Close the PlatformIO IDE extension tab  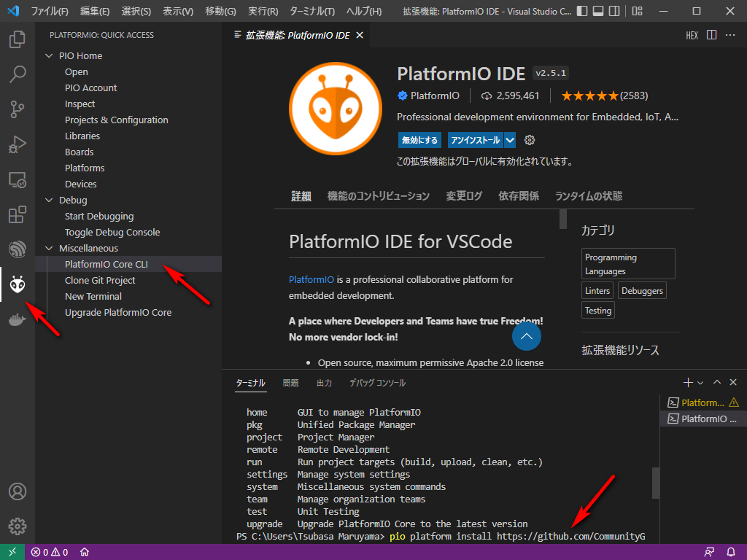(360, 35)
